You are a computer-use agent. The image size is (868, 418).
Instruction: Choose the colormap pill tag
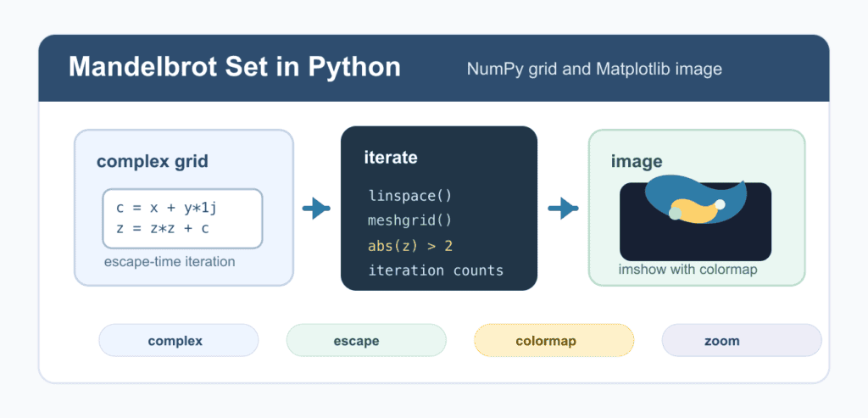[x=554, y=341]
